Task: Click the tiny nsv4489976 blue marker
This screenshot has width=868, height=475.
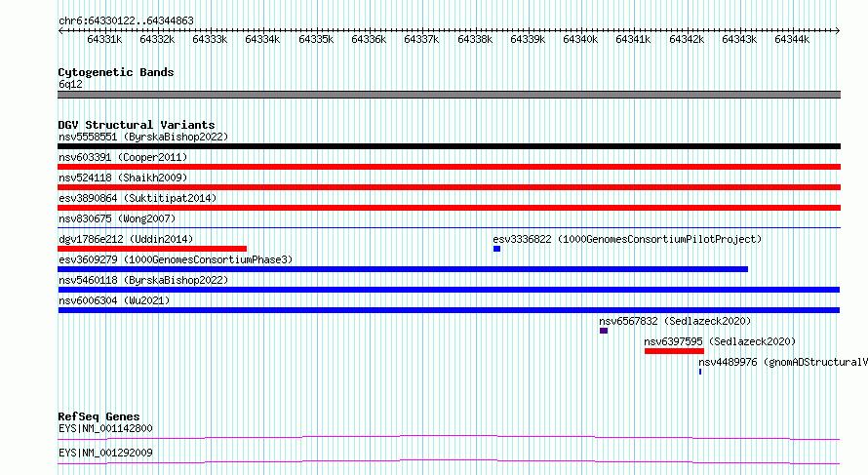Action: (700, 372)
